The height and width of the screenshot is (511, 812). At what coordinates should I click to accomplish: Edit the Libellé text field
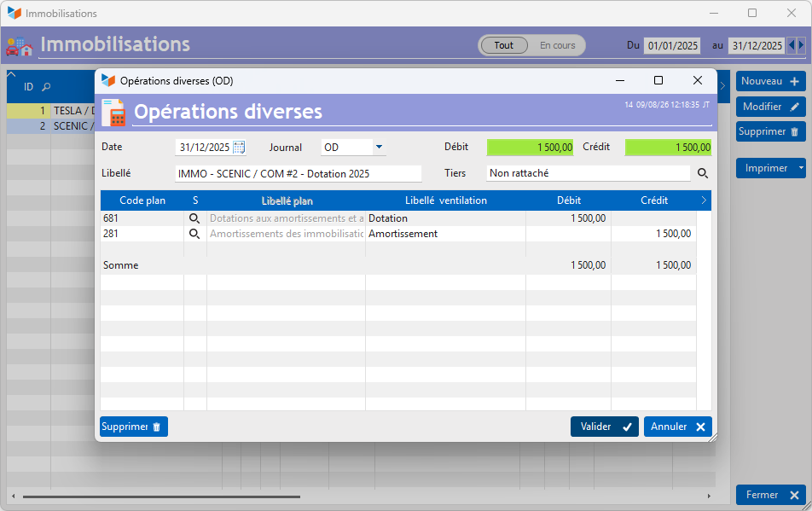pyautogui.click(x=299, y=173)
